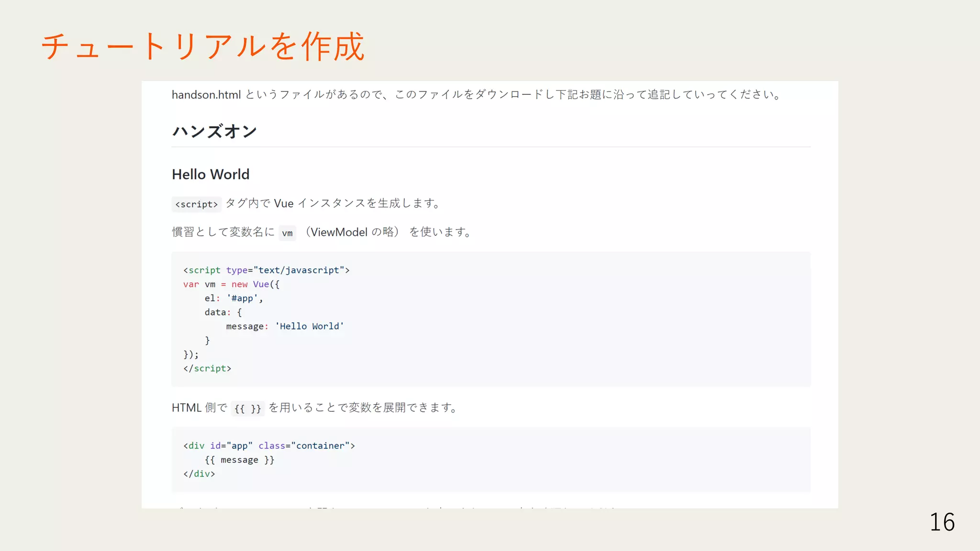This screenshot has height=551, width=980.
Task: Click the inline {{ }} code snippet
Action: pyautogui.click(x=247, y=408)
